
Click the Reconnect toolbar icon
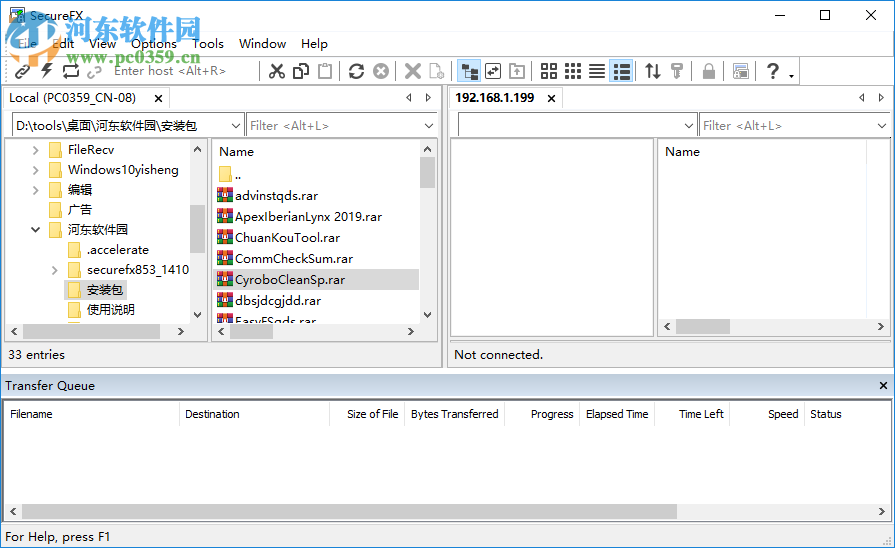tap(71, 71)
